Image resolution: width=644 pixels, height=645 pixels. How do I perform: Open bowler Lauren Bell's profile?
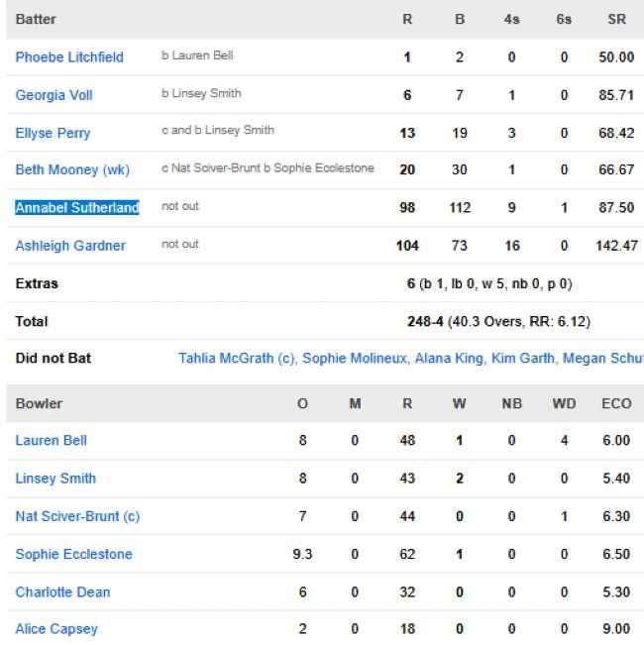(x=52, y=441)
